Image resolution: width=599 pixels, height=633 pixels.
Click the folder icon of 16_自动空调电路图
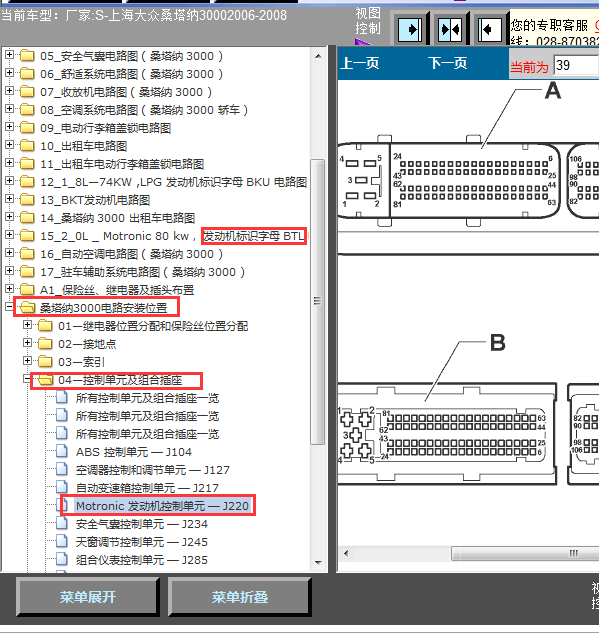point(27,254)
